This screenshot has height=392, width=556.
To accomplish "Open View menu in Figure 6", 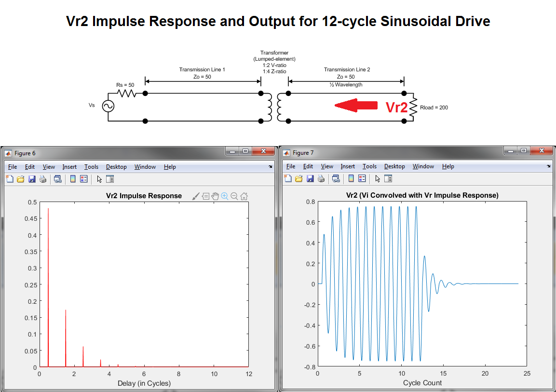I will [x=49, y=167].
